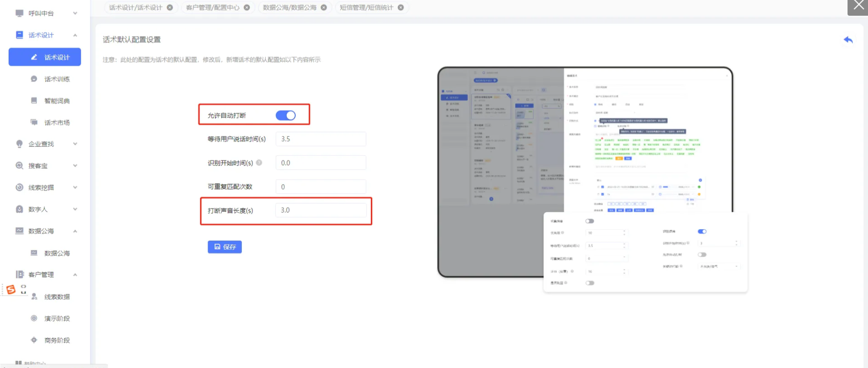This screenshot has height=368, width=868.
Task: Click the 话术设计 active sidebar item
Action: (x=45, y=57)
